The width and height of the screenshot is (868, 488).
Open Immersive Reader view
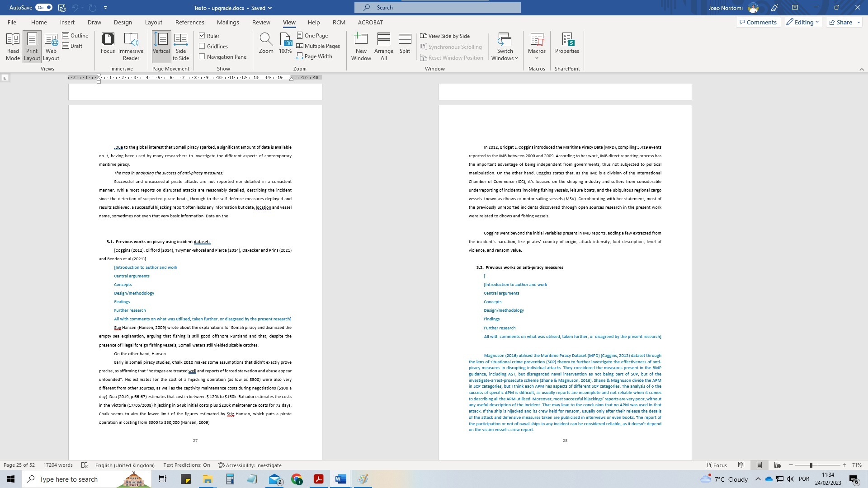click(131, 46)
